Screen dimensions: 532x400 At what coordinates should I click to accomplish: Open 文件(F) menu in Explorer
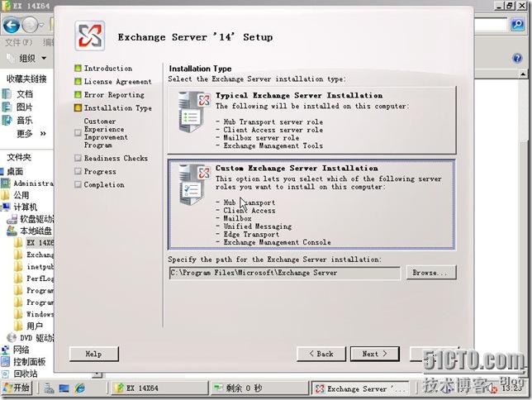click(19, 42)
